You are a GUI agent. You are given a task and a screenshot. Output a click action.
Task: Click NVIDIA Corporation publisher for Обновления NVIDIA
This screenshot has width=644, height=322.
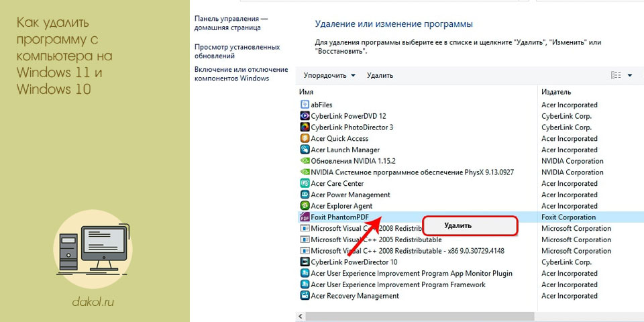(x=572, y=161)
